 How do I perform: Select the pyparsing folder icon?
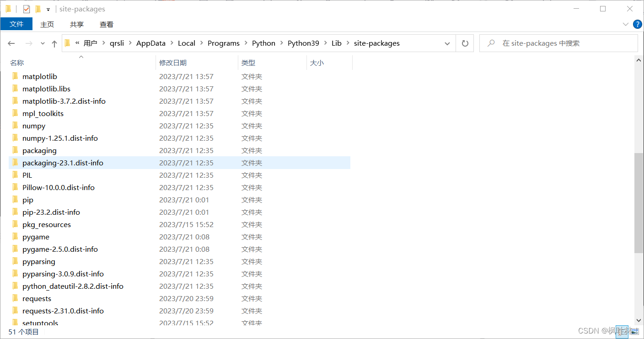click(15, 261)
